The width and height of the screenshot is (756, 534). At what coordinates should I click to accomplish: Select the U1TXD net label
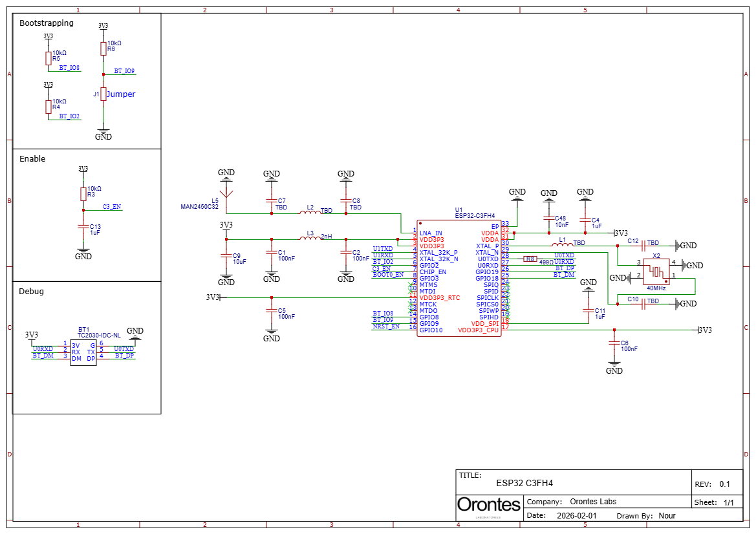tap(383, 249)
